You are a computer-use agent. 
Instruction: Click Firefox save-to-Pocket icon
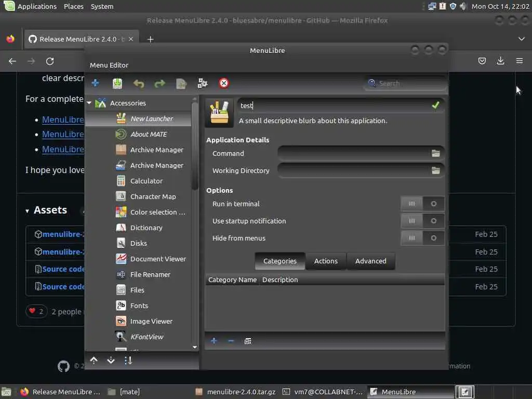tap(482, 61)
